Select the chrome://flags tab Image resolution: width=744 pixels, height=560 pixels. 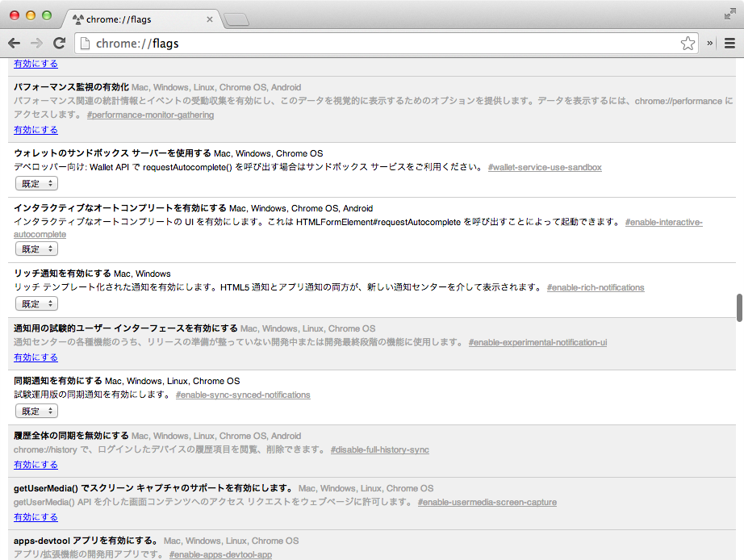(142, 19)
